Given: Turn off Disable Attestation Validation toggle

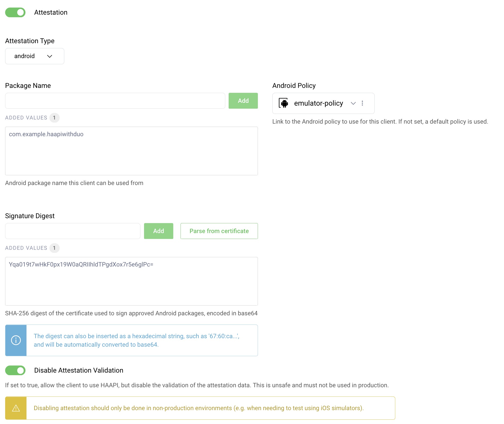Looking at the screenshot, I should [x=15, y=370].
